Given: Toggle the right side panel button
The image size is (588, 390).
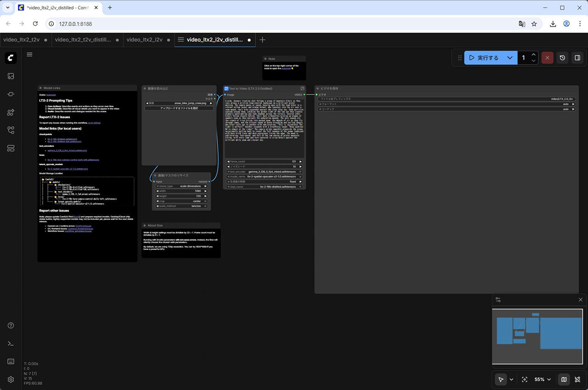Looking at the screenshot, I should click(x=577, y=58).
